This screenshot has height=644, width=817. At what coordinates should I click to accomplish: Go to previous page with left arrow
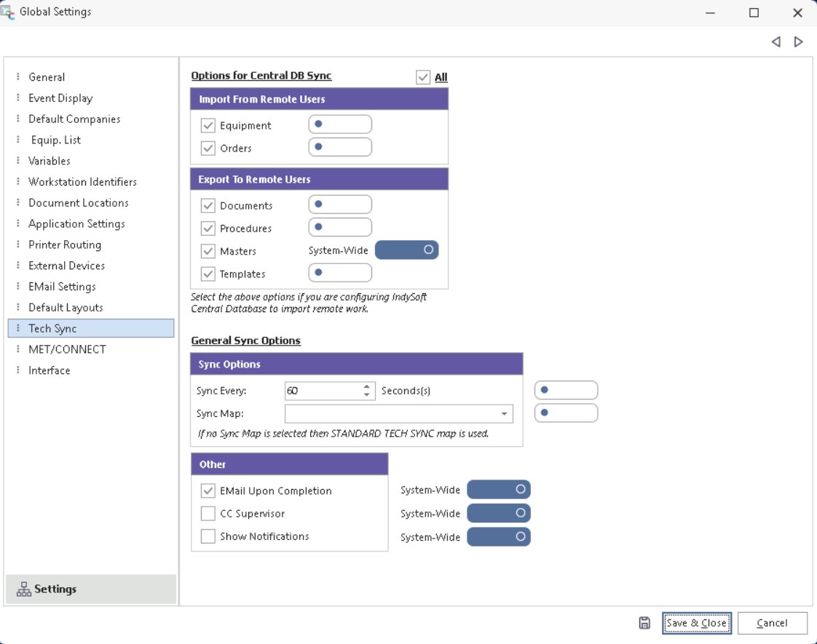pyautogui.click(x=776, y=42)
